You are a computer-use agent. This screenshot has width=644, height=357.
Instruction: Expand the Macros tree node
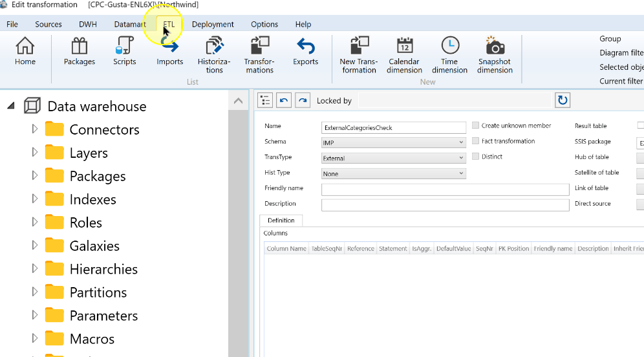(x=34, y=338)
